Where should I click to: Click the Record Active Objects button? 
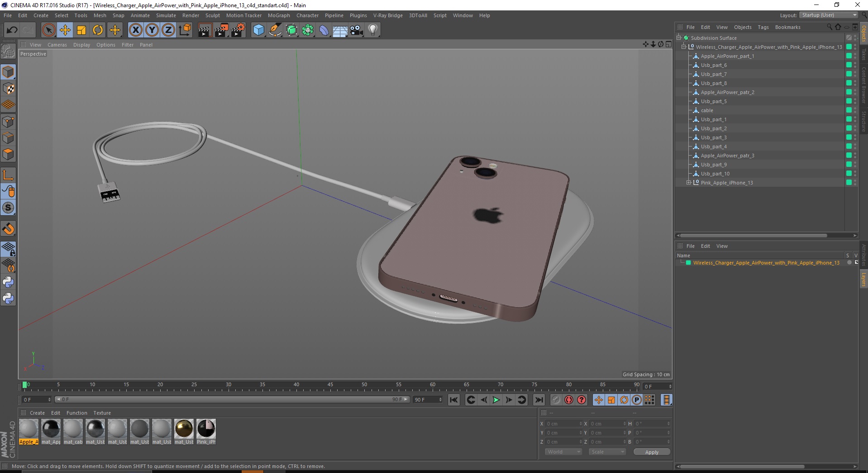(x=556, y=400)
